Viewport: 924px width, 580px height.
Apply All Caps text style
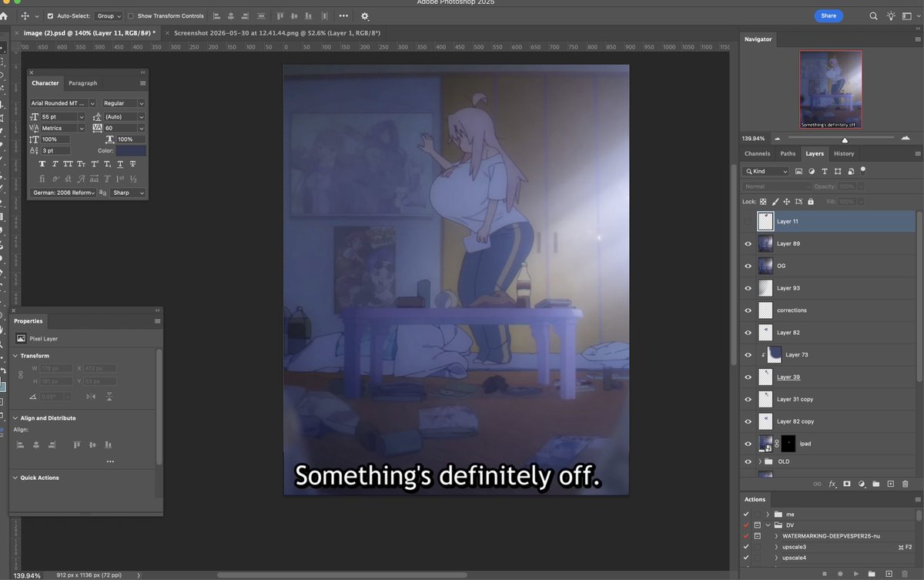pos(69,164)
